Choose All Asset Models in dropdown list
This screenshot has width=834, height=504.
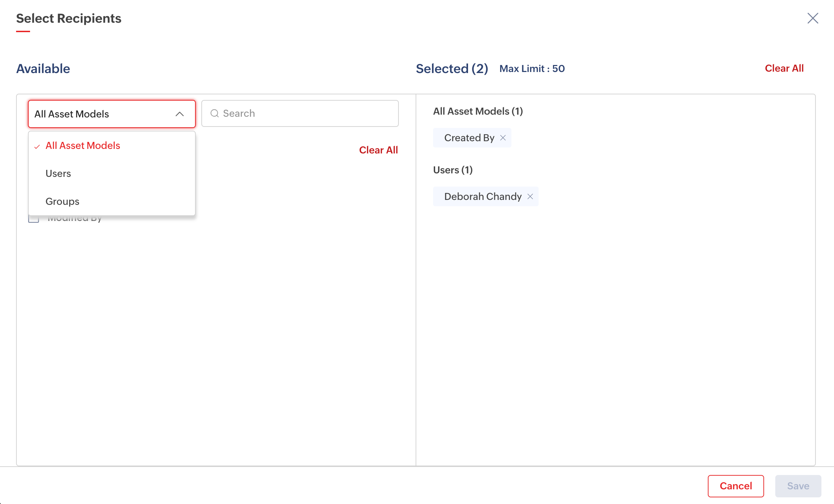pyautogui.click(x=83, y=145)
